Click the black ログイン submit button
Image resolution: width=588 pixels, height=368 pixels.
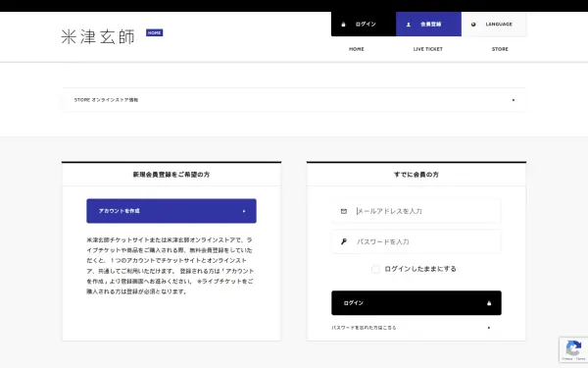(416, 303)
